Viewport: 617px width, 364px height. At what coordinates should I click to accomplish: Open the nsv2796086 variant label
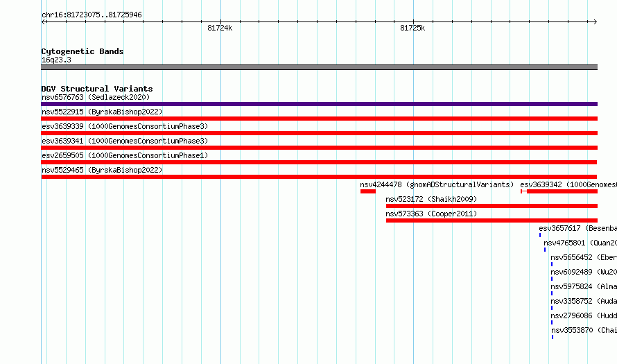click(584, 315)
